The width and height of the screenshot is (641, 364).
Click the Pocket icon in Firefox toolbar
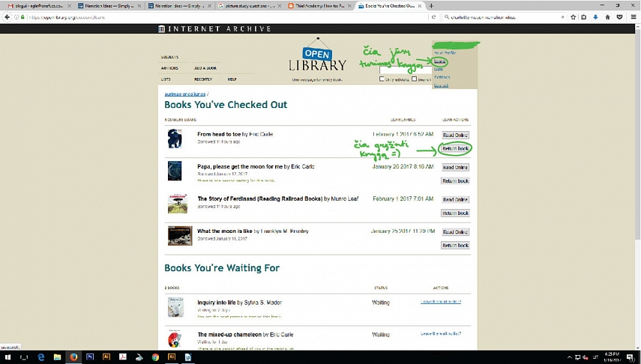coord(620,17)
